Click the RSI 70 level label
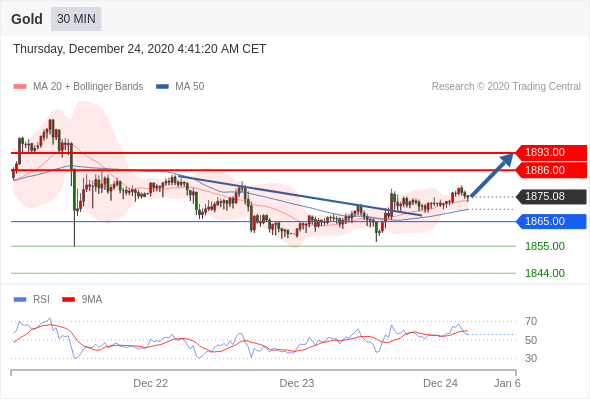The image size is (590, 400). click(531, 322)
